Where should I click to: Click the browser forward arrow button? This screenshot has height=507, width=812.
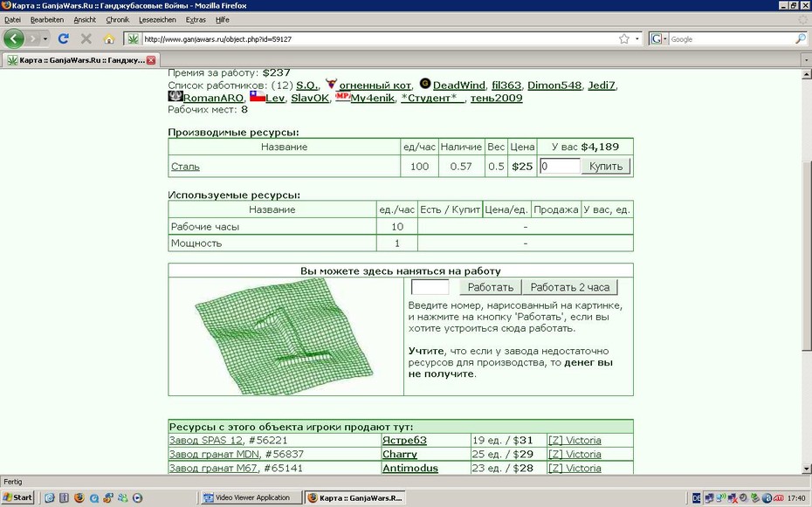[33, 38]
